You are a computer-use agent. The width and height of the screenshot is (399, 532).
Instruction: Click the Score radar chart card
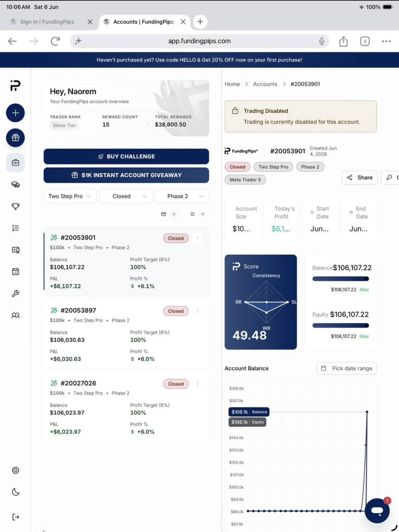click(x=261, y=302)
